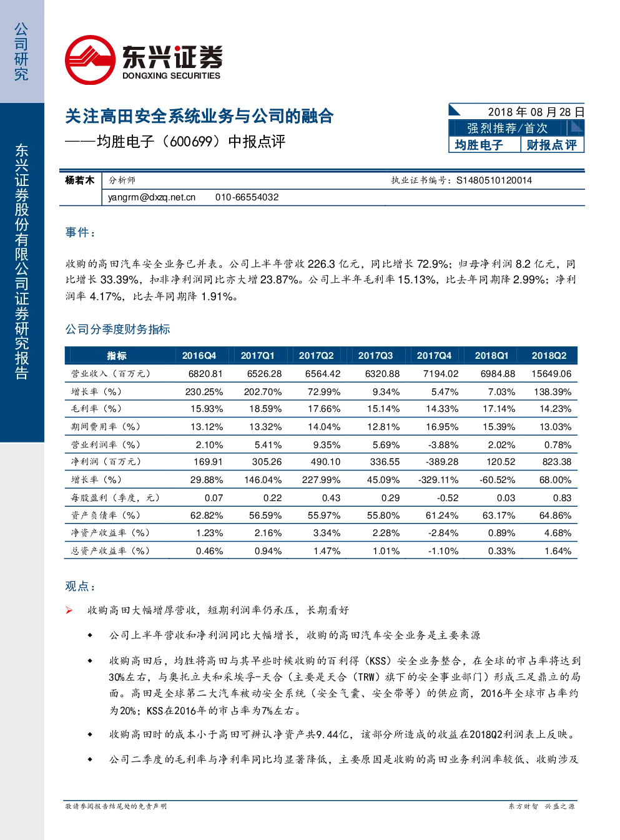Click growth rate value 138.39%
The image size is (620, 840).
(553, 392)
